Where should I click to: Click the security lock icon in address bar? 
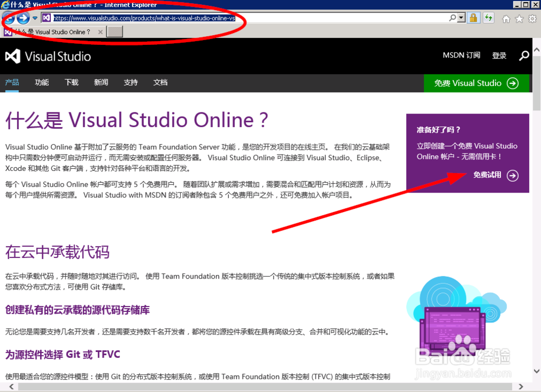(472, 17)
